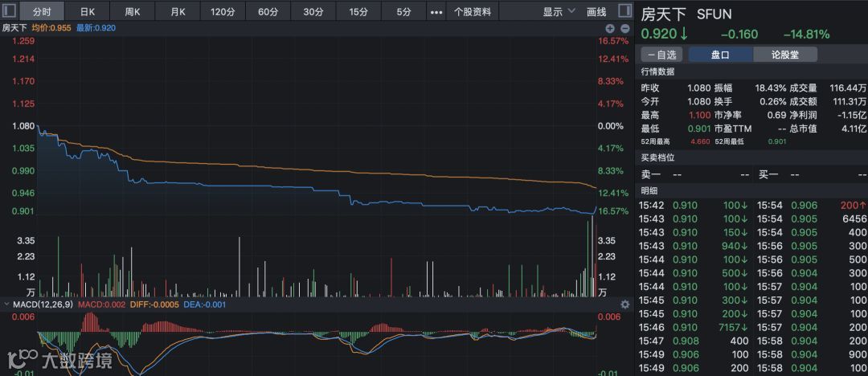Select the 15:46 trade of 7157
Screen dimensions: 868x376
[x=694, y=327]
